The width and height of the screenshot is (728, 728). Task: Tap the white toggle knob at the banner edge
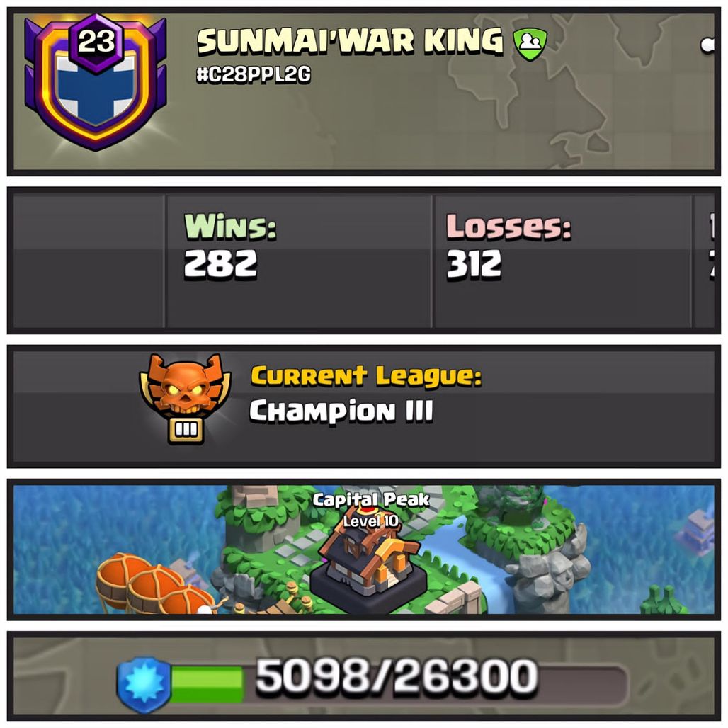click(707, 45)
